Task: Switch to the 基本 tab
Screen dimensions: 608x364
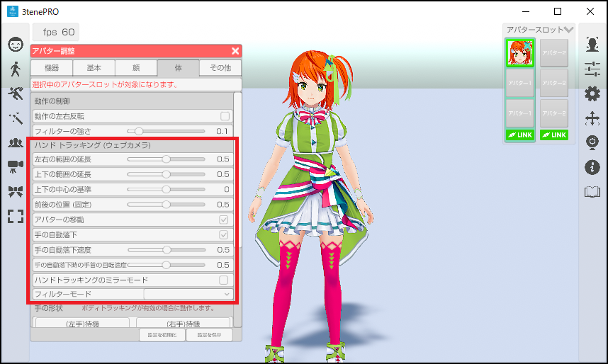Action: pos(94,68)
